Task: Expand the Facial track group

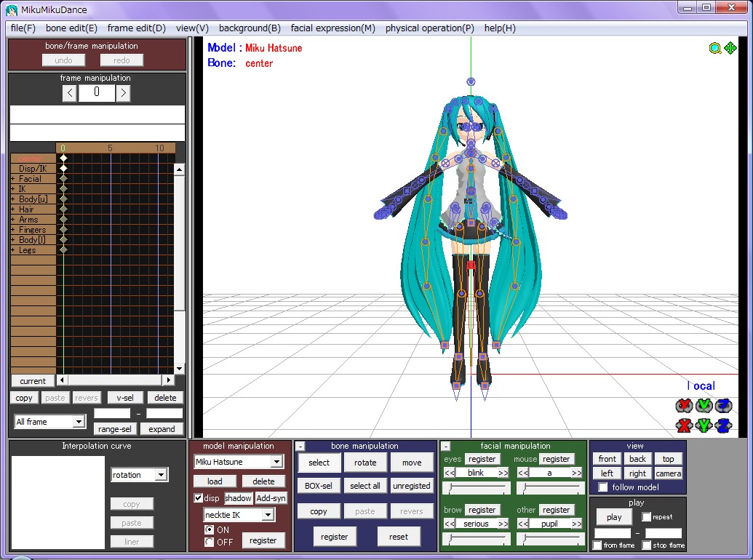Action: (13, 179)
